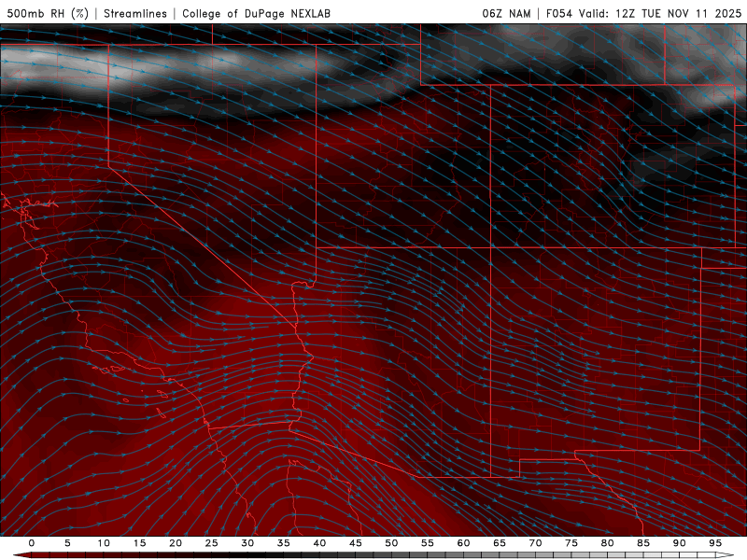Click the "F054" forecast hour label
The height and width of the screenshot is (560, 747).
(558, 13)
